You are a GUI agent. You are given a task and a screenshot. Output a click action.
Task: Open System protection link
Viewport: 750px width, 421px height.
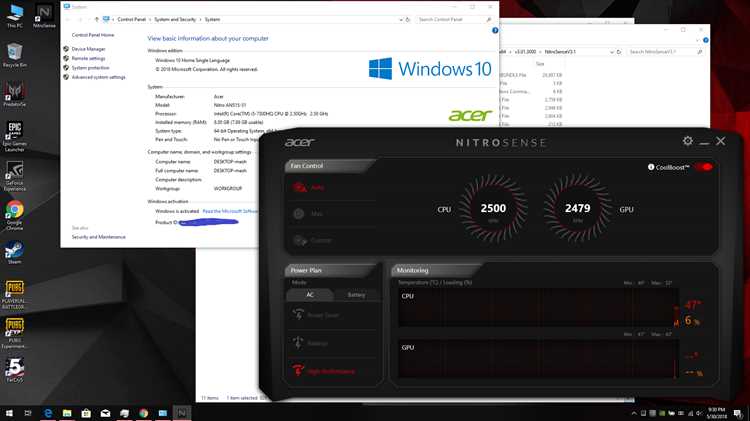point(90,68)
